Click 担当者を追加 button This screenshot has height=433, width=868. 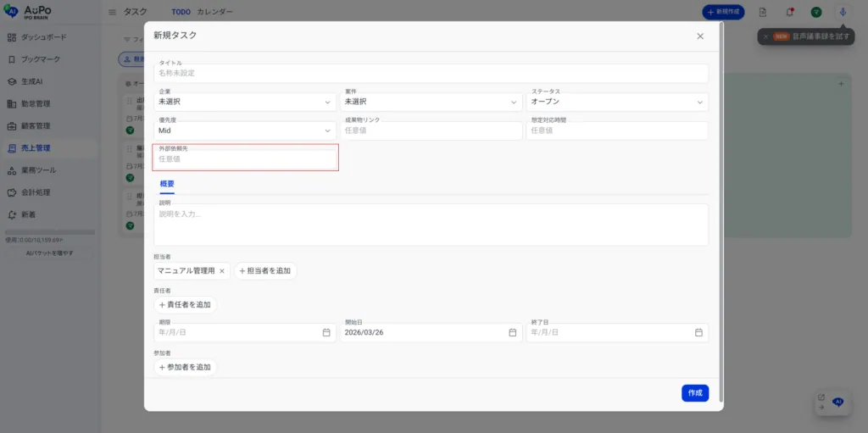click(265, 271)
